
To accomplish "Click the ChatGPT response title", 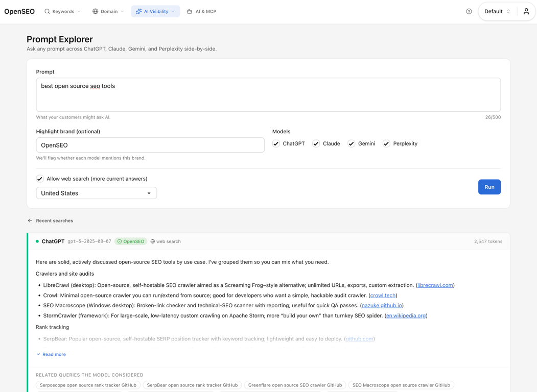I will point(53,241).
